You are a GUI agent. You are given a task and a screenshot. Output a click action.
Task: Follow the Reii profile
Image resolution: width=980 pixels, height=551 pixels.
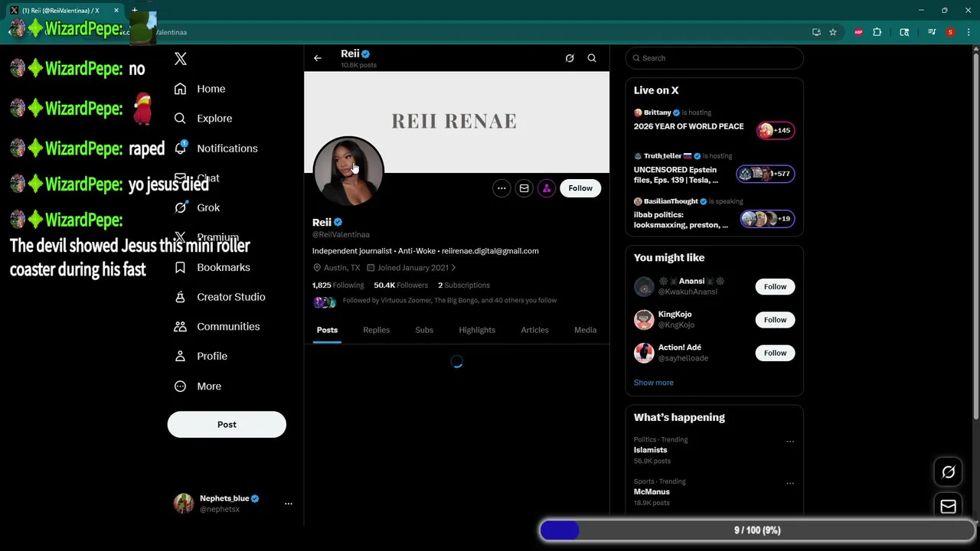(580, 188)
